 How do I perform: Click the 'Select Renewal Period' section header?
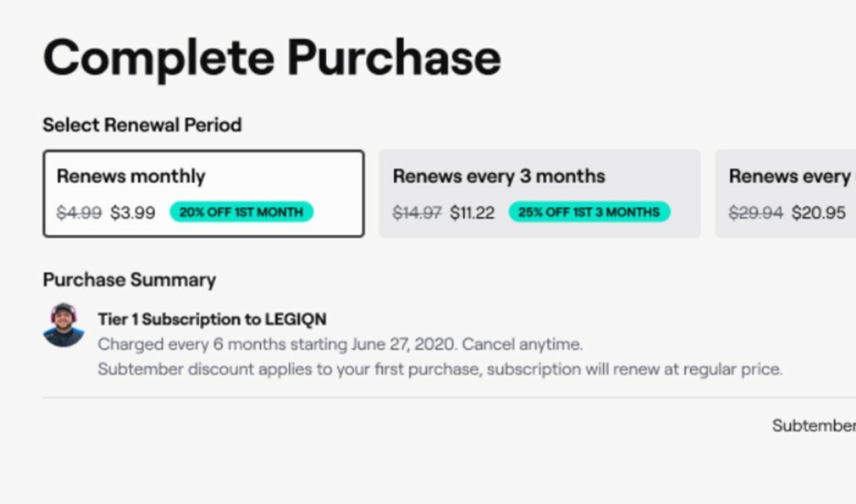142,125
